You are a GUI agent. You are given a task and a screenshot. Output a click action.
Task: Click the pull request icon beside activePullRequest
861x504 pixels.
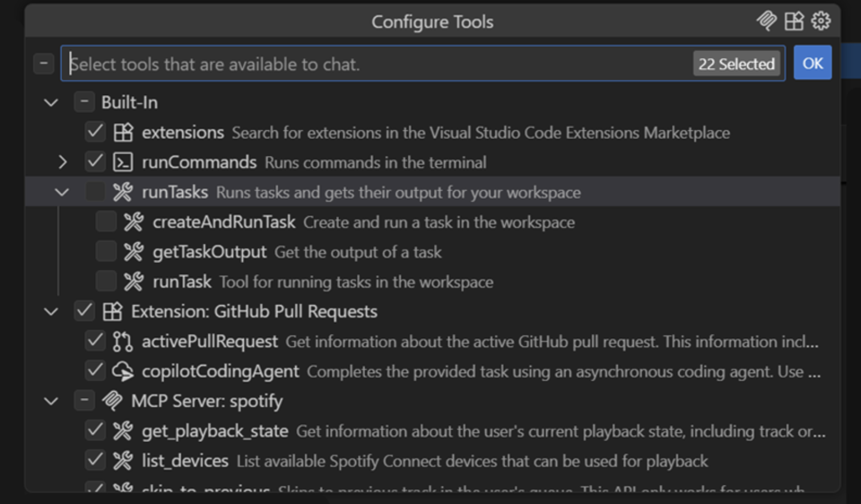tap(123, 341)
